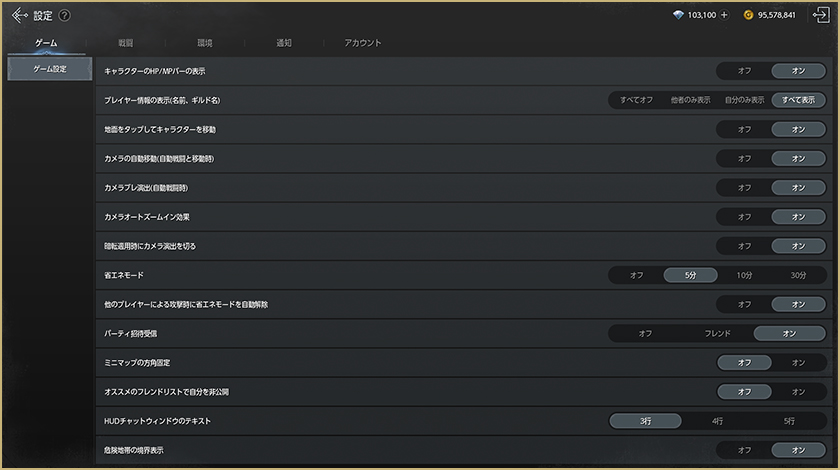Select the アカウント tab
The height and width of the screenshot is (470, 840).
pyautogui.click(x=363, y=43)
